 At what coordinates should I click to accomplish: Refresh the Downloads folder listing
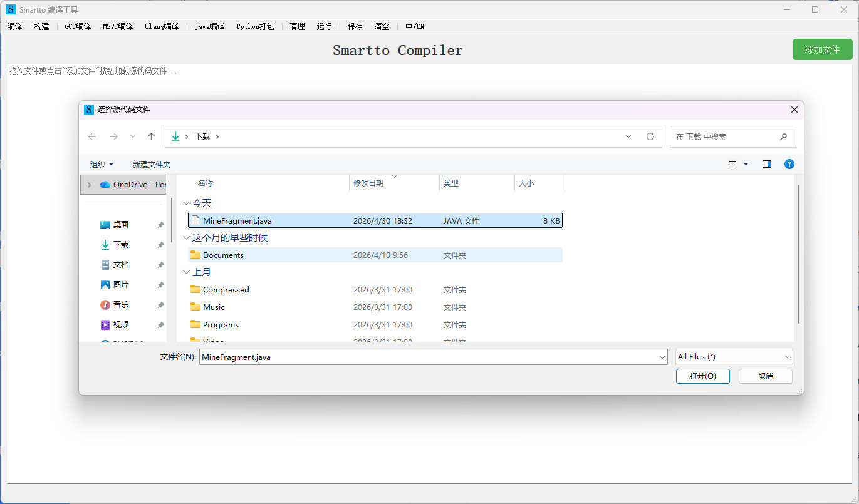click(650, 136)
